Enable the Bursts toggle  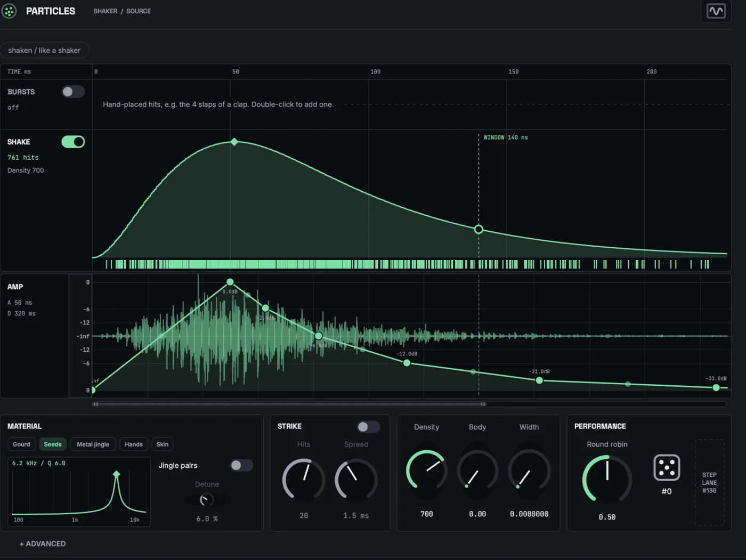pos(73,92)
